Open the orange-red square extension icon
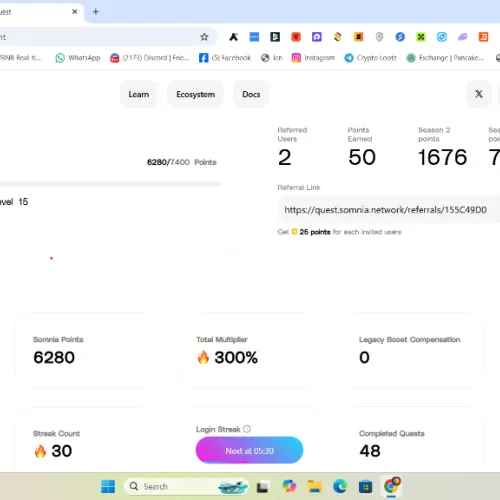This screenshot has width=500, height=500. (x=483, y=37)
